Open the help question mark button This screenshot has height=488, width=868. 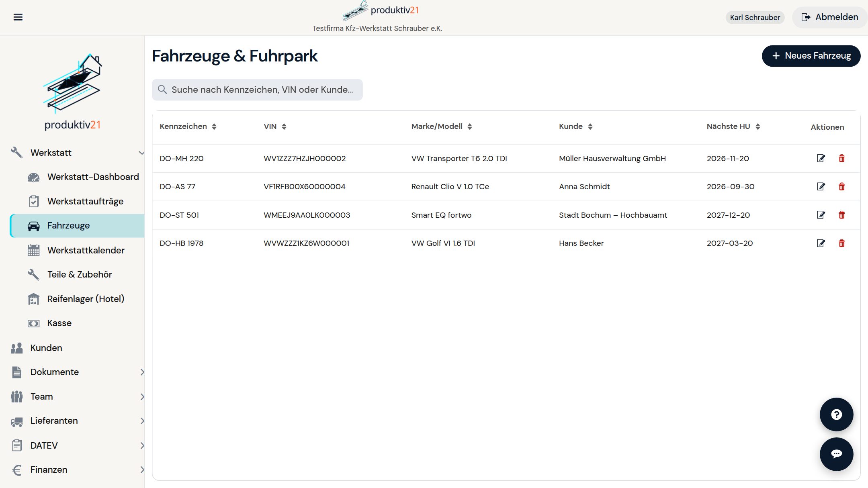pyautogui.click(x=836, y=414)
